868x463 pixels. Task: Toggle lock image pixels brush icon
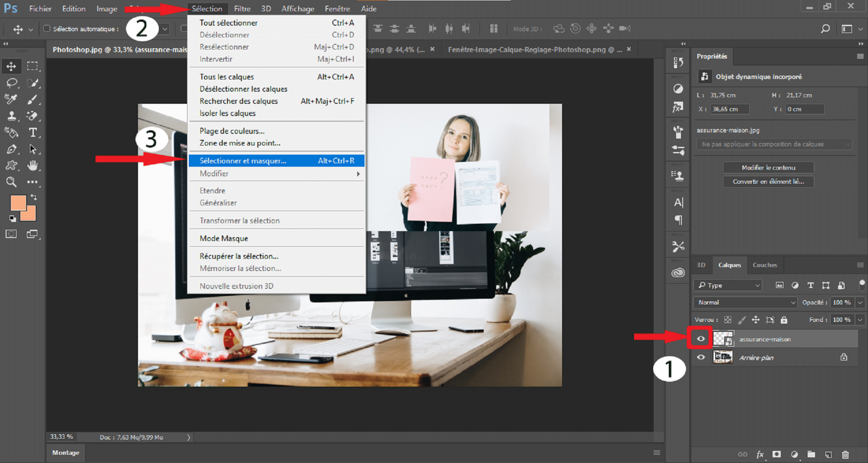pos(742,320)
